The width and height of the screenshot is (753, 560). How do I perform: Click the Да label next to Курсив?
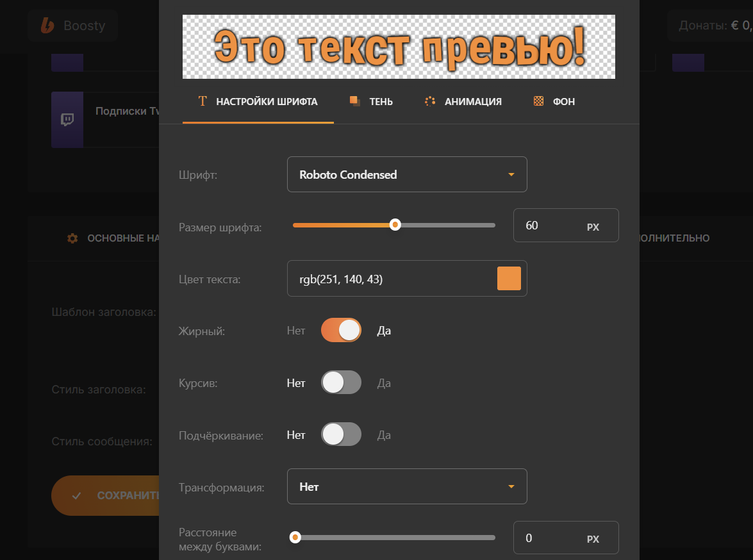(x=384, y=383)
